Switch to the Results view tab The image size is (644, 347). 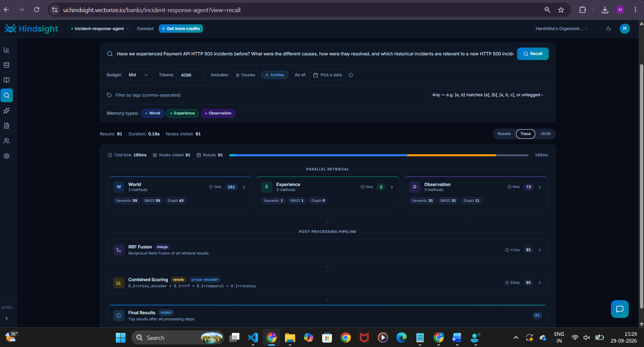point(504,134)
